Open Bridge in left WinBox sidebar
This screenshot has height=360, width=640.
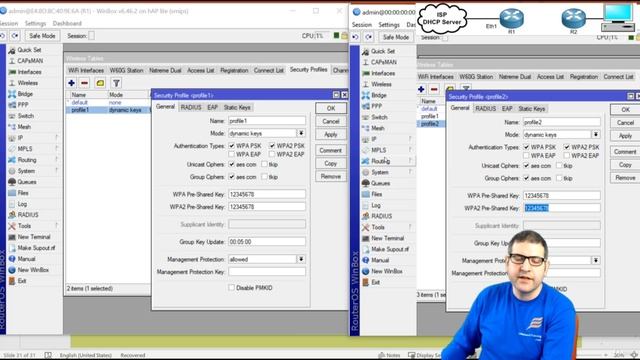coord(25,94)
